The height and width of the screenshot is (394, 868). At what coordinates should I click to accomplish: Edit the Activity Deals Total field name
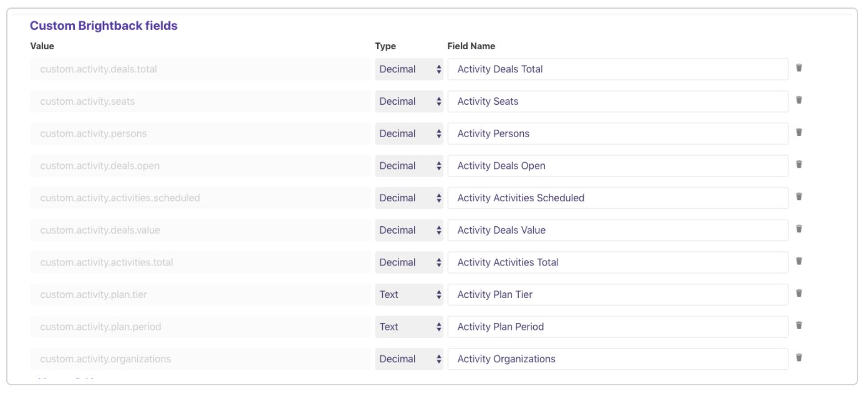[x=617, y=69]
